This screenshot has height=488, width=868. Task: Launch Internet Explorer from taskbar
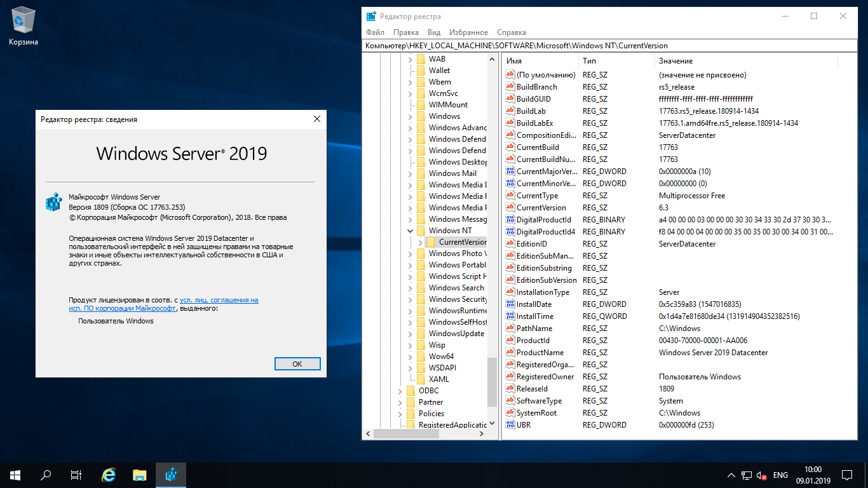click(109, 475)
